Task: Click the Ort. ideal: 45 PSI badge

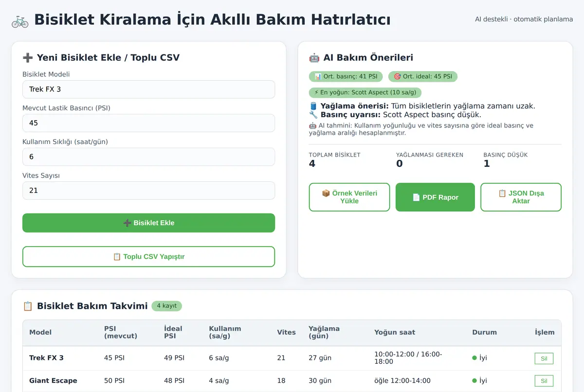Action: click(423, 76)
